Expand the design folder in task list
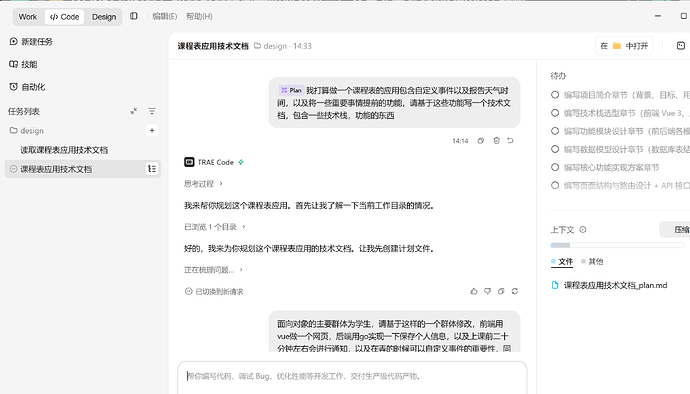The image size is (690, 394). click(x=27, y=131)
